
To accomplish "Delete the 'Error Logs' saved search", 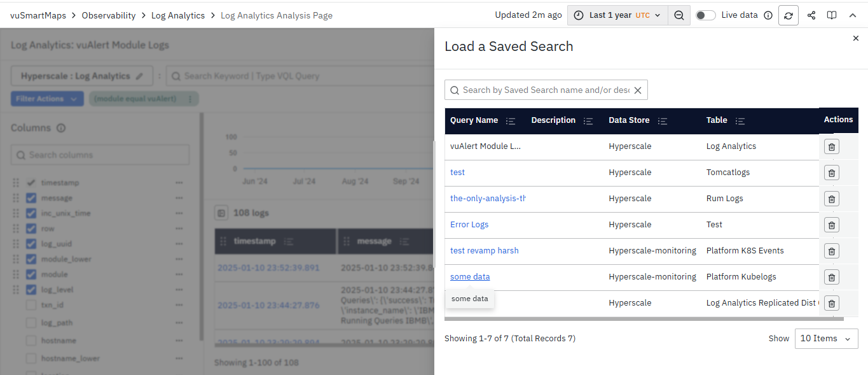I will tap(831, 225).
